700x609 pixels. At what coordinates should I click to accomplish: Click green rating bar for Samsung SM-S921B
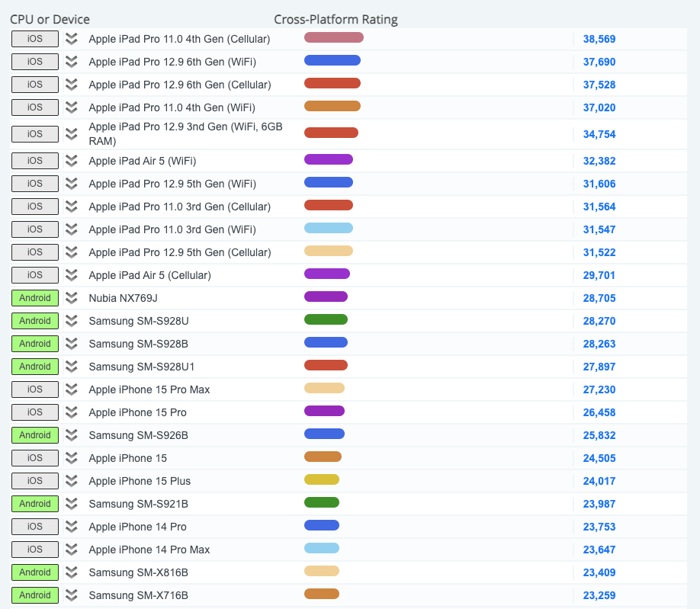322,502
